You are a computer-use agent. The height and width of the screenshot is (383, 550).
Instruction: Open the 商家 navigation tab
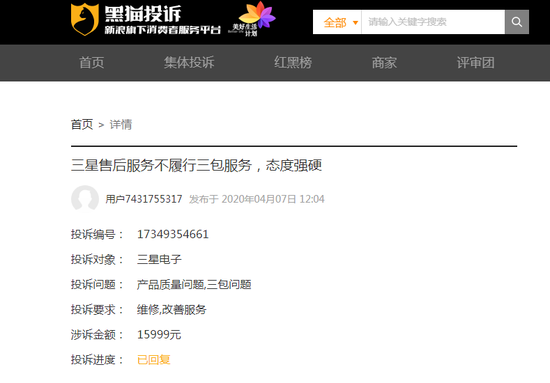coord(384,63)
